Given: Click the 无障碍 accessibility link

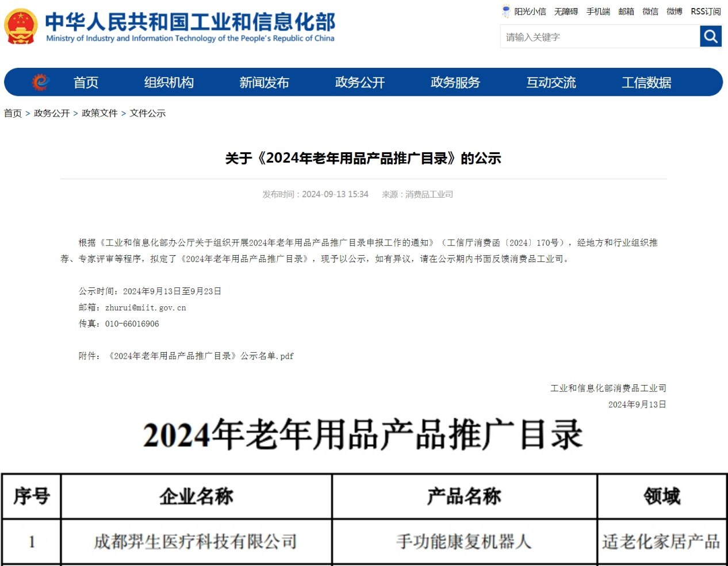Looking at the screenshot, I should (566, 11).
